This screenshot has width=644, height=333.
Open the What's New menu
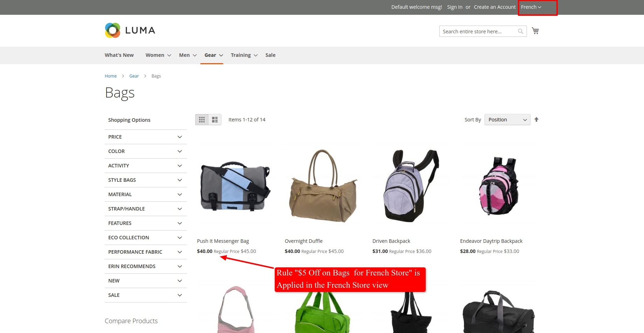pos(119,55)
